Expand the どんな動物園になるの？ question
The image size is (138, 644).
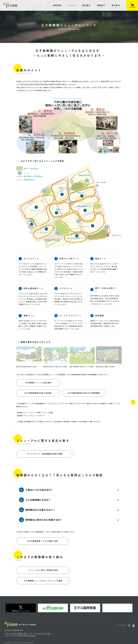(69, 500)
